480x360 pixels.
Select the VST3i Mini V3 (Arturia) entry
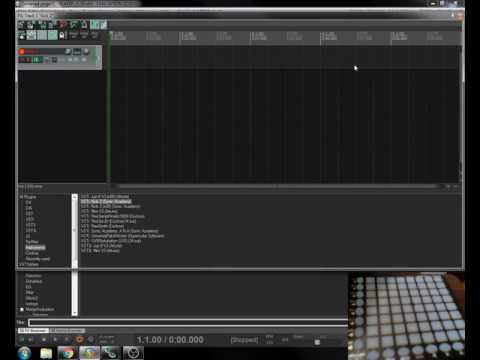tap(100, 250)
